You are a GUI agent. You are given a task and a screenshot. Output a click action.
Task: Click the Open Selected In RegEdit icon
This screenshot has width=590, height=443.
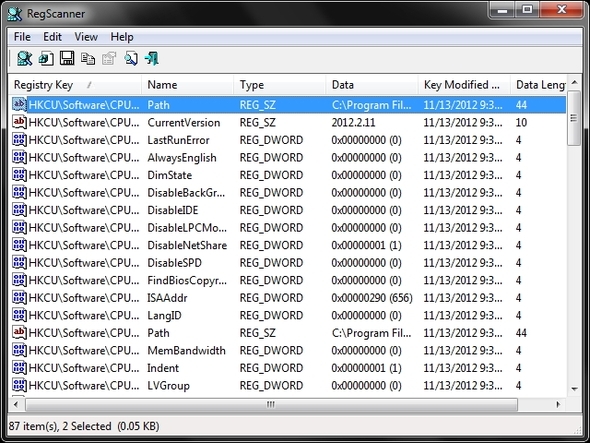(x=46, y=59)
